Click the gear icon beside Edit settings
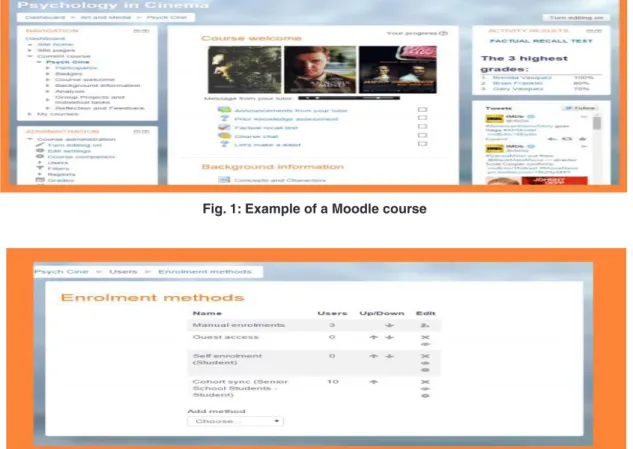Viewport: 633px width, 449px height. 40,151
